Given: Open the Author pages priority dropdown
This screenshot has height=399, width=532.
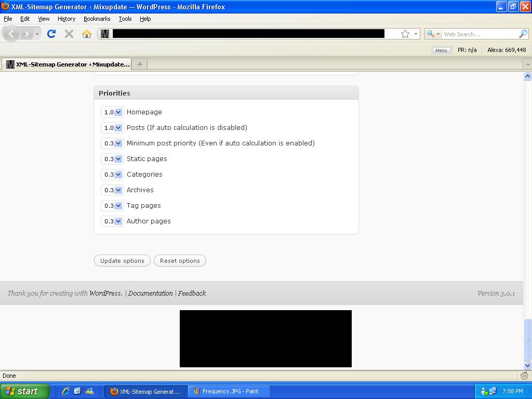Looking at the screenshot, I should click(112, 221).
